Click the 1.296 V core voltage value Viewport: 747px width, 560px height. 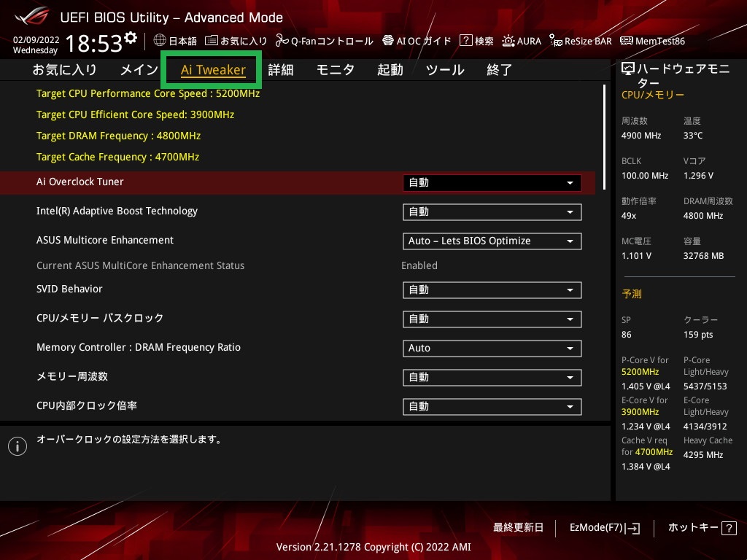(x=698, y=176)
